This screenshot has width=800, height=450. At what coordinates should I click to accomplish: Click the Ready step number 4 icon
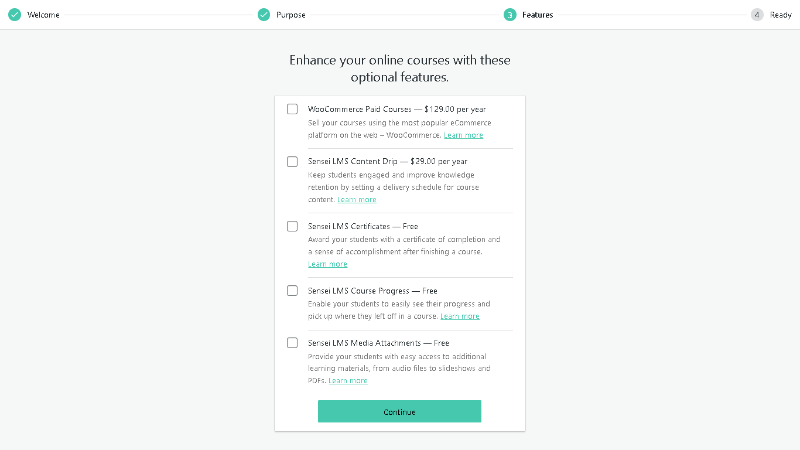[757, 15]
